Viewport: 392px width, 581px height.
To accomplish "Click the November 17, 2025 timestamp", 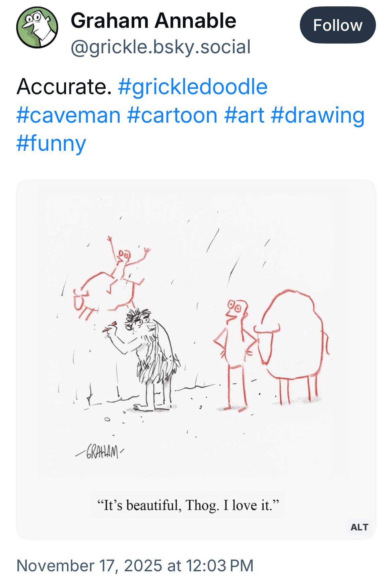I will 135,565.
